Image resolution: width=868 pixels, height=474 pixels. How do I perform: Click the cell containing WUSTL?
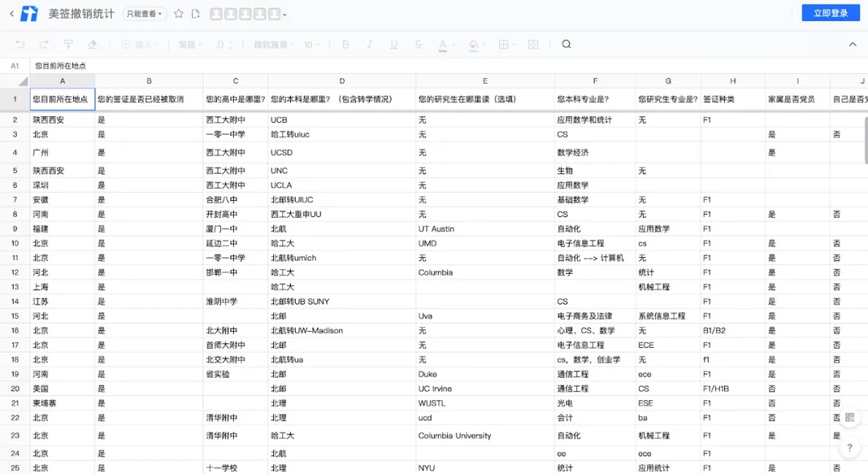coord(485,403)
